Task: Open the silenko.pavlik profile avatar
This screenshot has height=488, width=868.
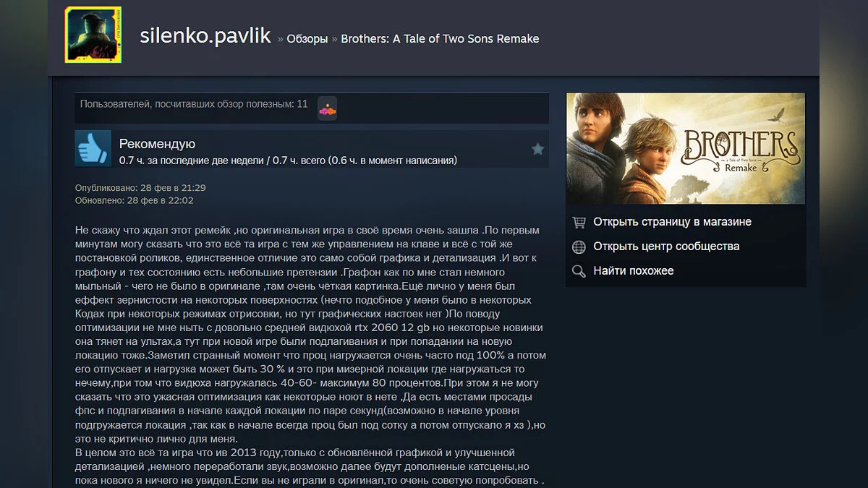Action: (93, 35)
